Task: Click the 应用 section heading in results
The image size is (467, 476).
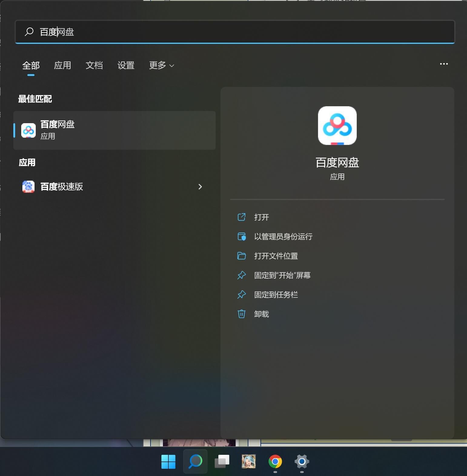Action: click(x=27, y=162)
